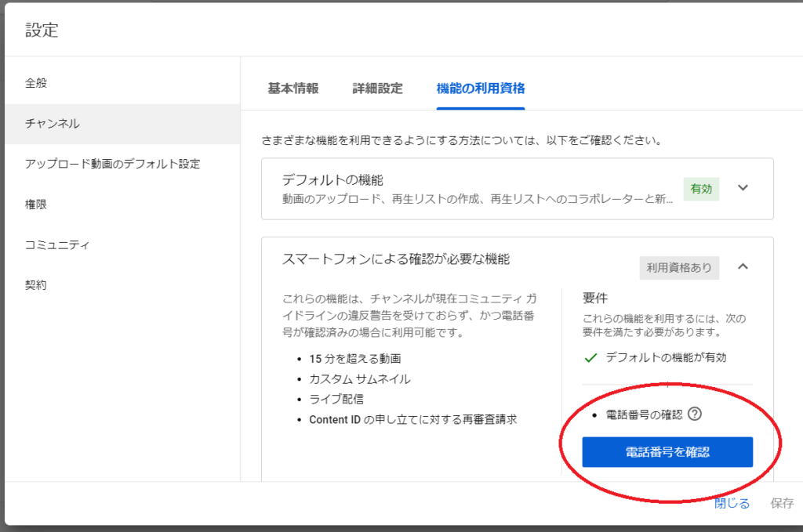This screenshot has height=532, width=803.
Task: Expand the デフォルトの機能 section chevron
Action: (x=743, y=188)
